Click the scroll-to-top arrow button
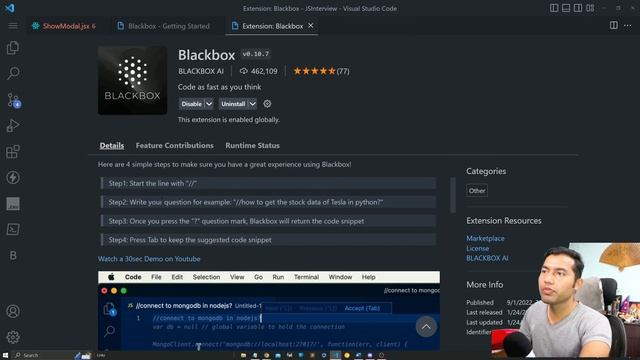 (x=426, y=327)
